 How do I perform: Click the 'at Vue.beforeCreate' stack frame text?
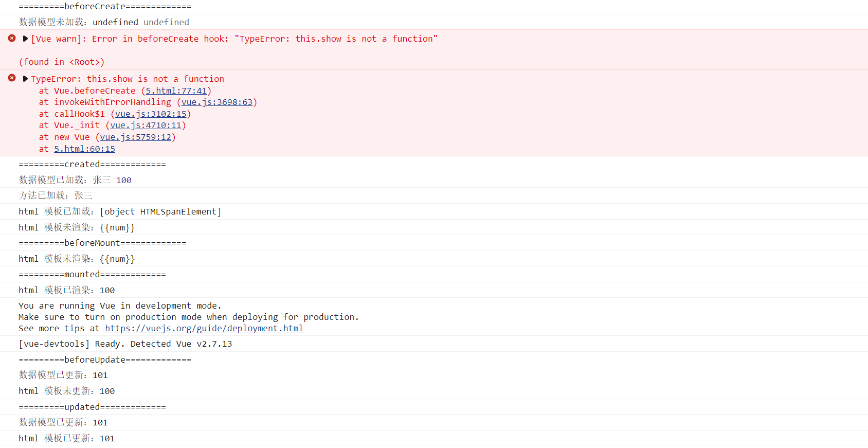pyautogui.click(x=87, y=91)
